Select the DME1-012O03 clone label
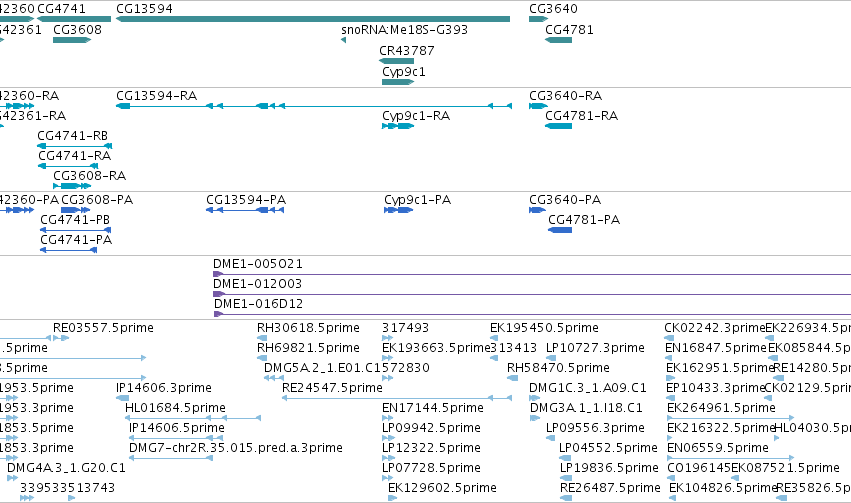The width and height of the screenshot is (851, 503). point(257,284)
